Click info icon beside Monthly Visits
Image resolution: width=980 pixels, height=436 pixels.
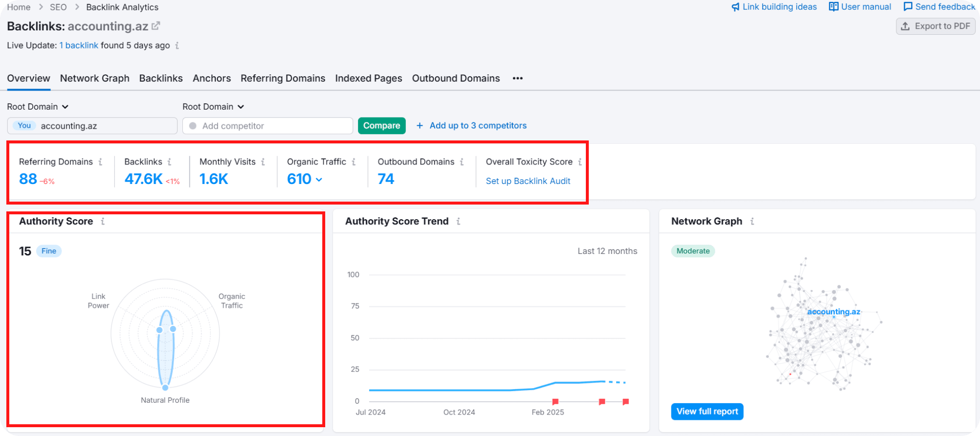(263, 162)
